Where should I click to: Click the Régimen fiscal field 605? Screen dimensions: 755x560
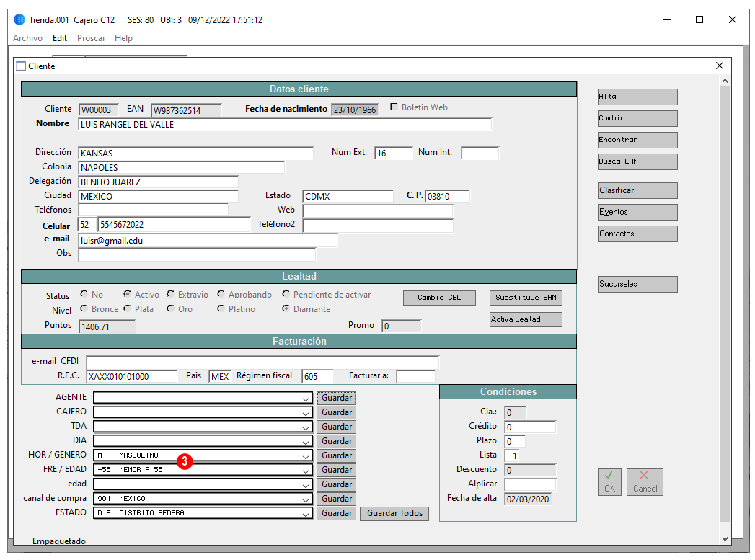click(317, 376)
